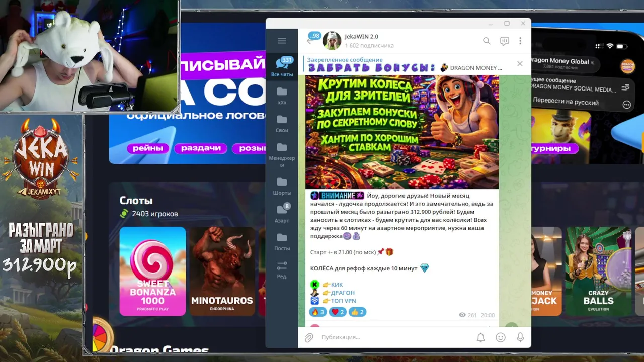644x362 pixels.
Task: Launch Minotauros slot tile
Action: (x=222, y=271)
